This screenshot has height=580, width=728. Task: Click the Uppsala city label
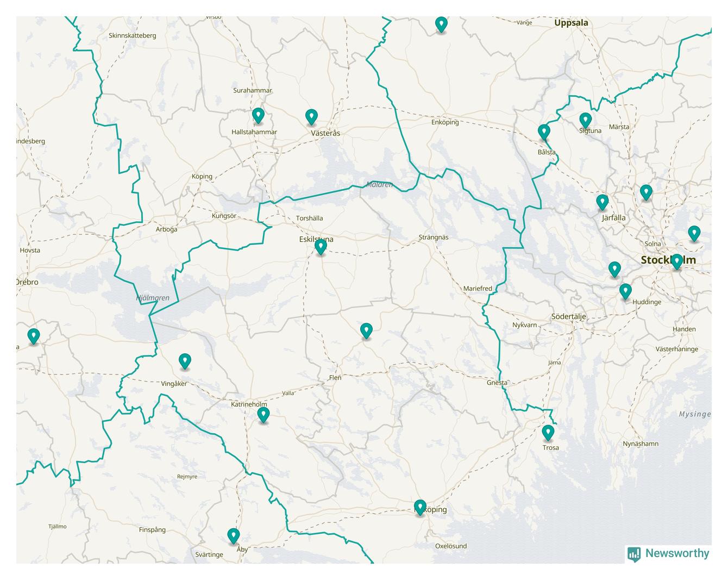571,23
